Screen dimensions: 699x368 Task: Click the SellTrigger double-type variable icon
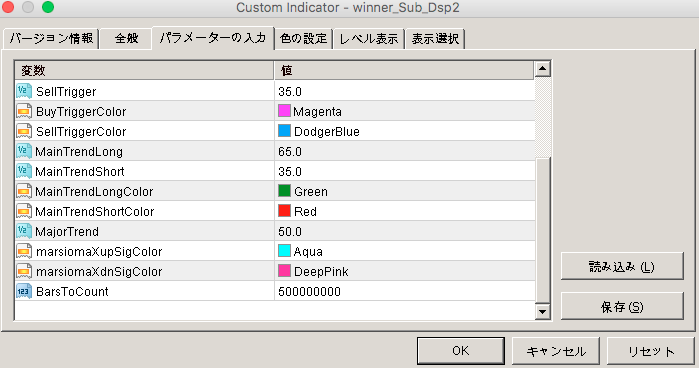[24, 91]
